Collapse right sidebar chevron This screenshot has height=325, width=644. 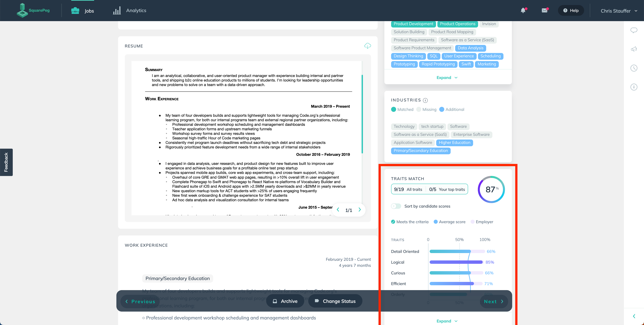[x=634, y=316]
